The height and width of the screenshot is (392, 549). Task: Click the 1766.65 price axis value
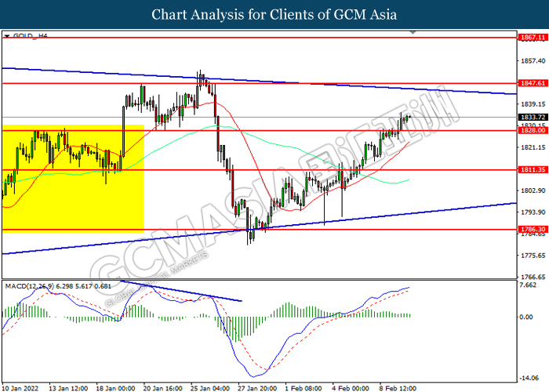coord(533,277)
